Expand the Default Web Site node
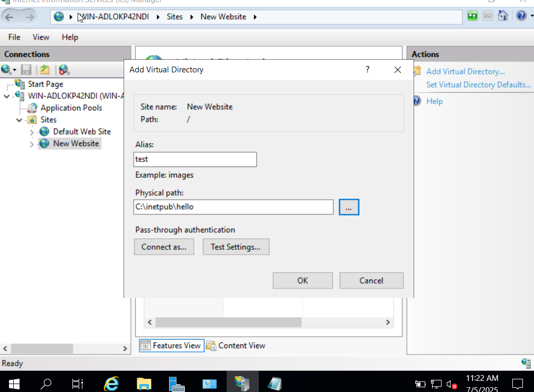534x392 pixels. pyautogui.click(x=32, y=132)
